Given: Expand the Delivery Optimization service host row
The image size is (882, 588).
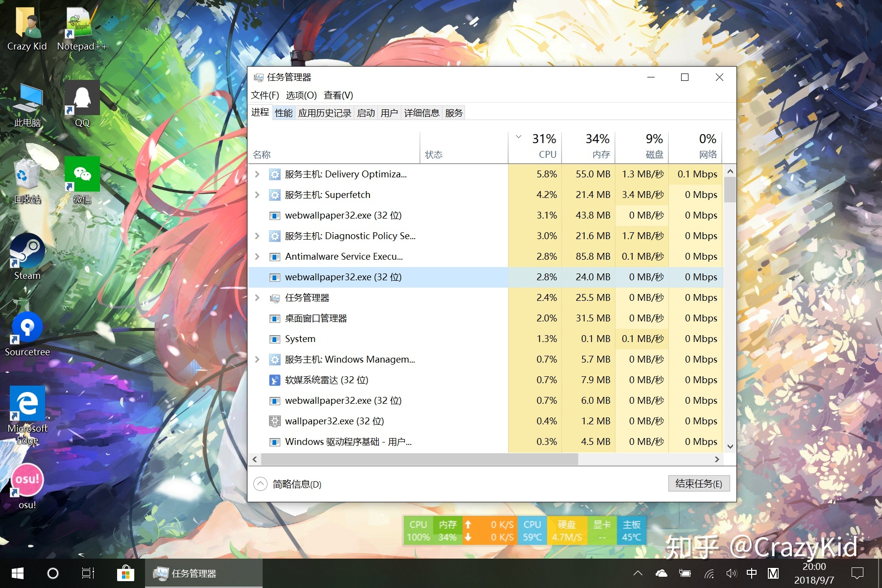Looking at the screenshot, I should tap(257, 174).
